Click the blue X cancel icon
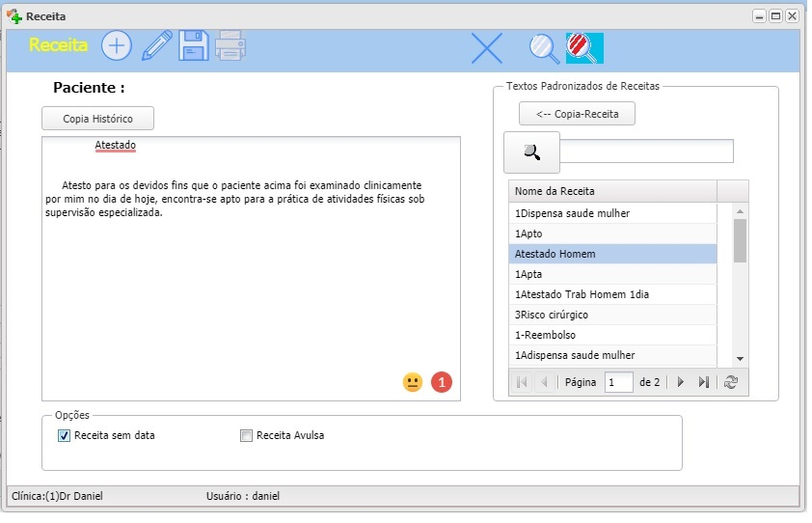 (487, 47)
